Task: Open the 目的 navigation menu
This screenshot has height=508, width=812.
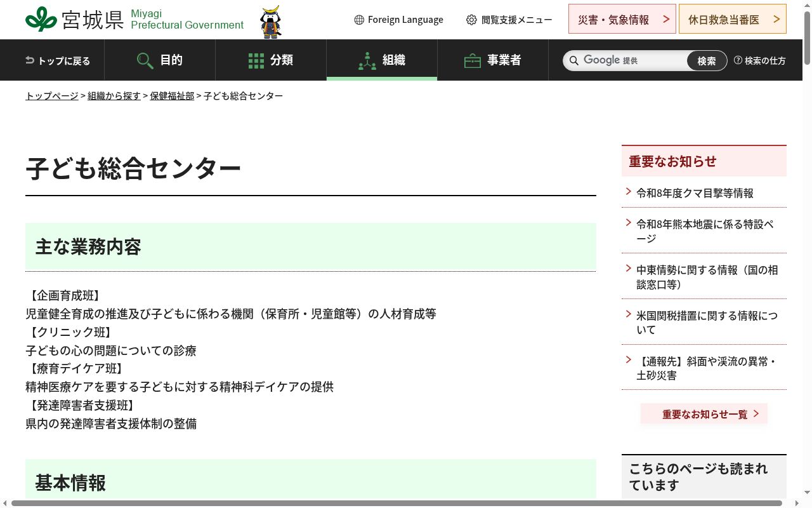Action: click(160, 60)
